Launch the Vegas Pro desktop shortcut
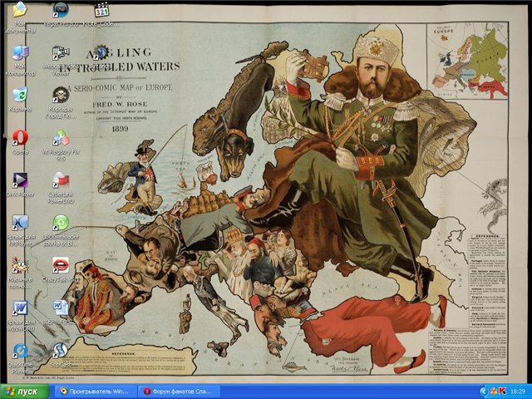This screenshot has width=532, height=399. coord(61,10)
